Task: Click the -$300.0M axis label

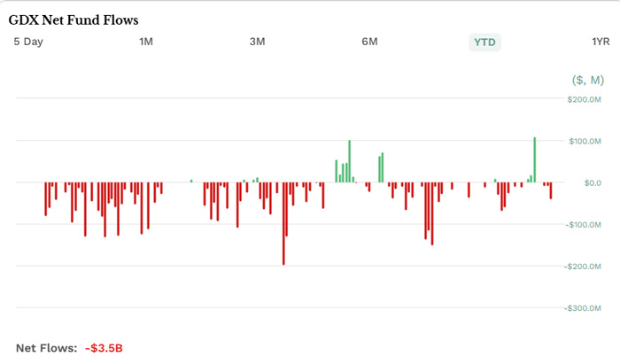Action: click(584, 308)
